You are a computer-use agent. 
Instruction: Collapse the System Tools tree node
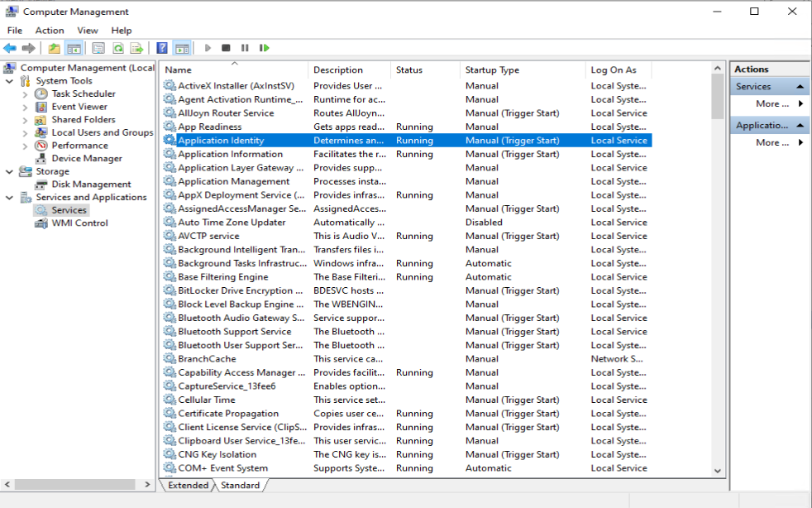tap(9, 81)
